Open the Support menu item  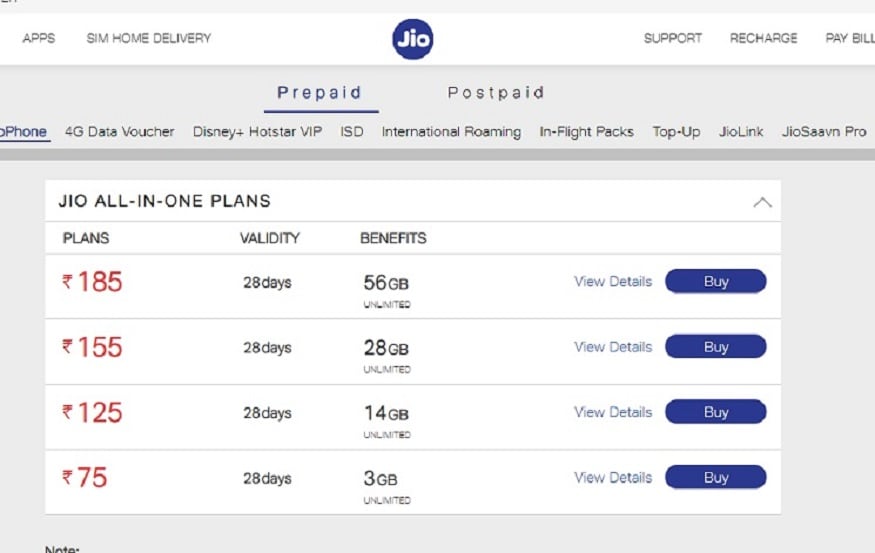(x=672, y=39)
